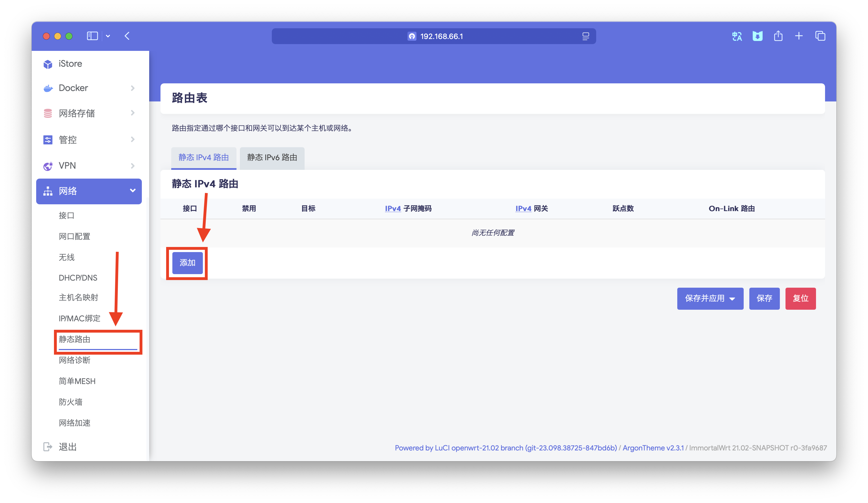Click the reader view icon in address bar

click(585, 36)
